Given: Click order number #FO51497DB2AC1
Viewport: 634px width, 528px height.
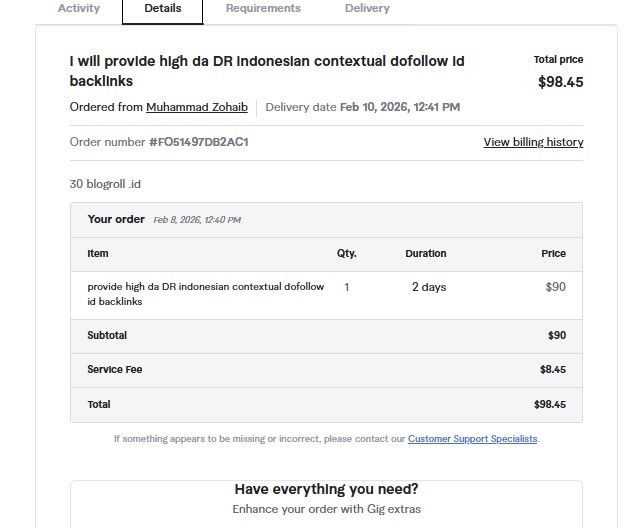Looking at the screenshot, I should pyautogui.click(x=198, y=142).
